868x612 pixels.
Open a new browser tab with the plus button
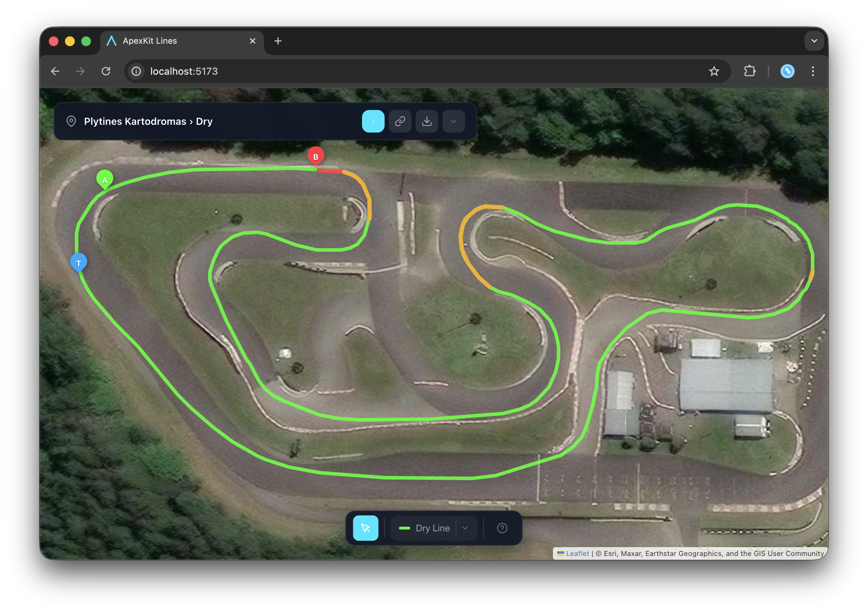[x=278, y=41]
